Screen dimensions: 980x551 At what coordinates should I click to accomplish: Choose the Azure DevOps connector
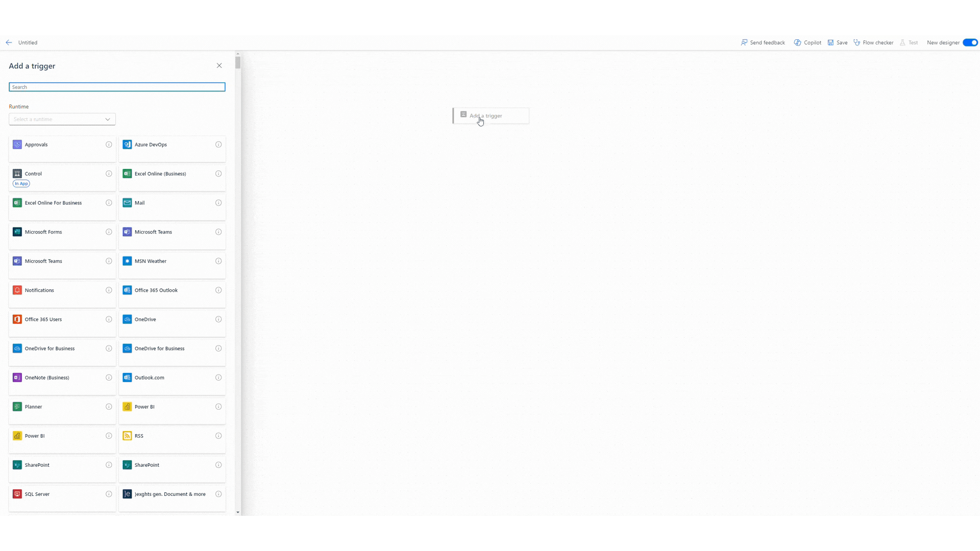coord(172,149)
